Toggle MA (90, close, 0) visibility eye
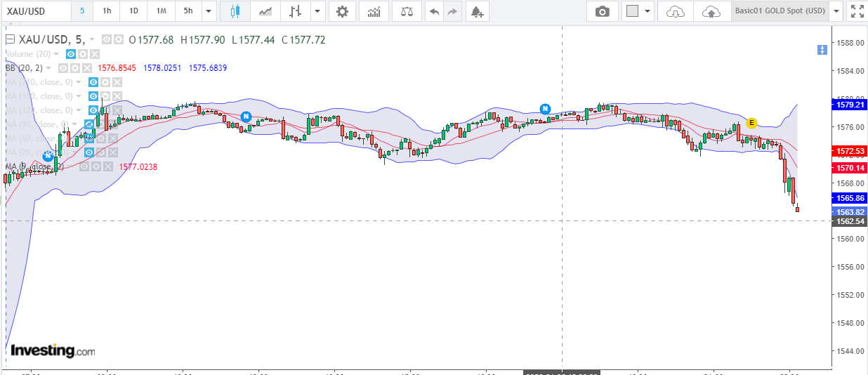 88,124
